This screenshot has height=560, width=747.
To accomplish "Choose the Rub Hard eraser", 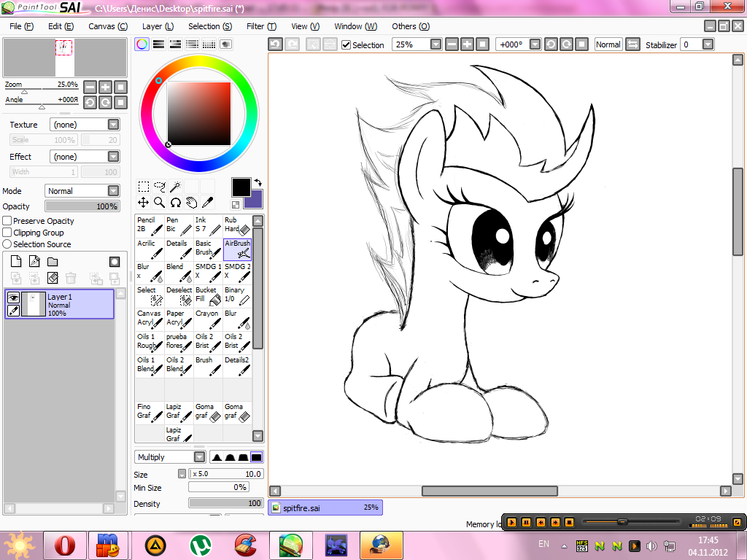I will 237,226.
